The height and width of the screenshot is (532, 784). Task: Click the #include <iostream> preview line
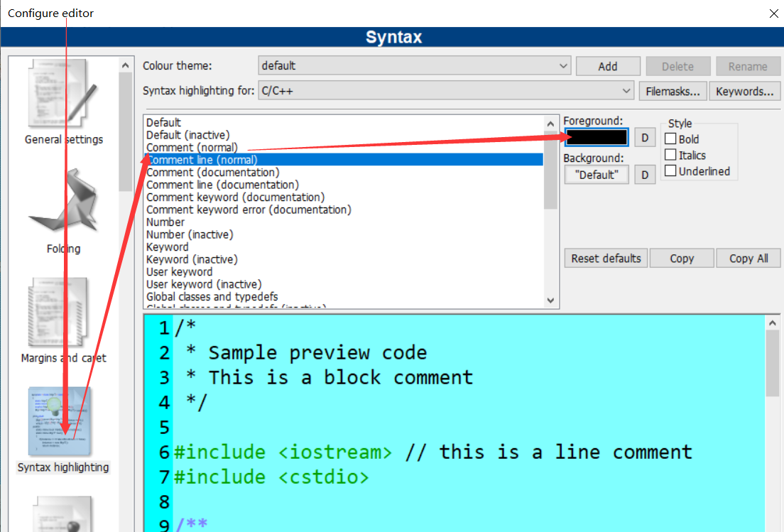pyautogui.click(x=283, y=452)
